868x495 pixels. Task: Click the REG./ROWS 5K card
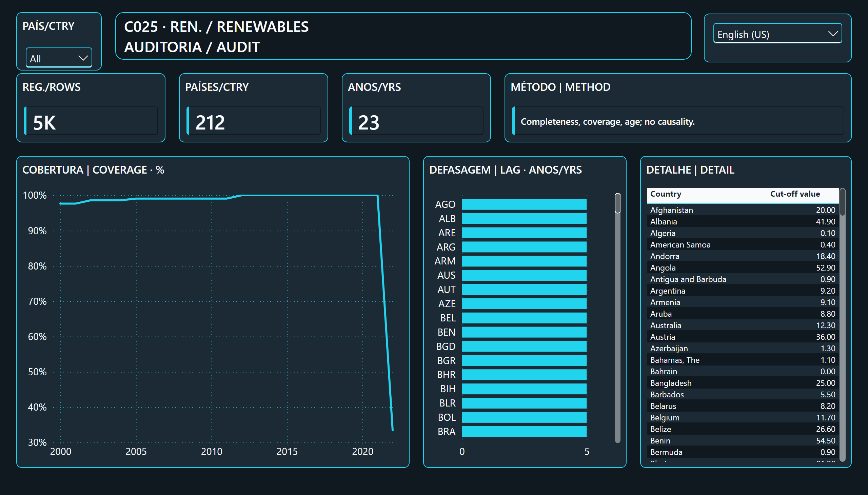click(x=91, y=108)
